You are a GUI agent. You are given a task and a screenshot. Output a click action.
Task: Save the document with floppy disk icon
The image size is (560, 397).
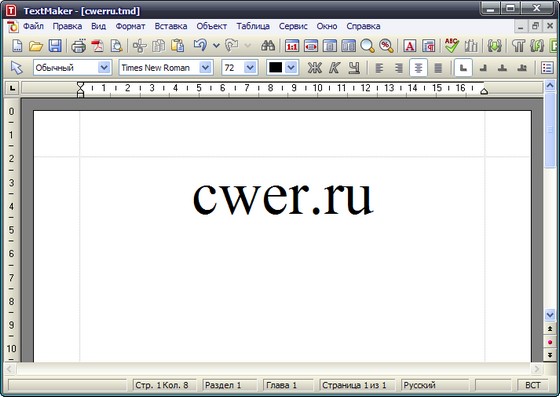[x=55, y=46]
